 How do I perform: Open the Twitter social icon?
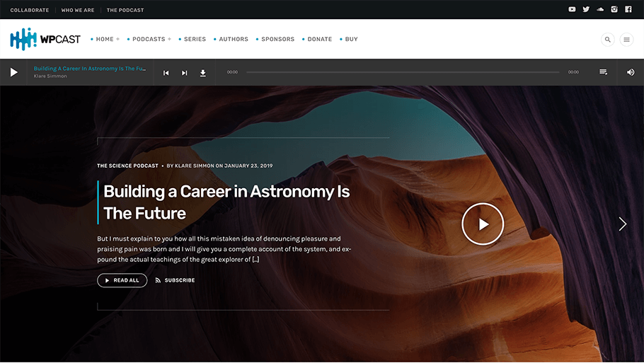coord(586,9)
